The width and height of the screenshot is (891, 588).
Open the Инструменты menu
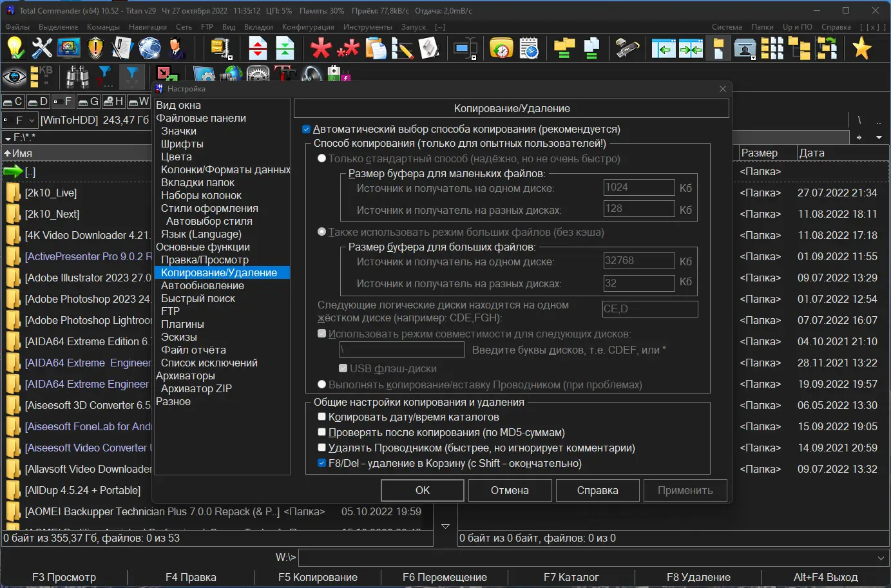coord(367,27)
